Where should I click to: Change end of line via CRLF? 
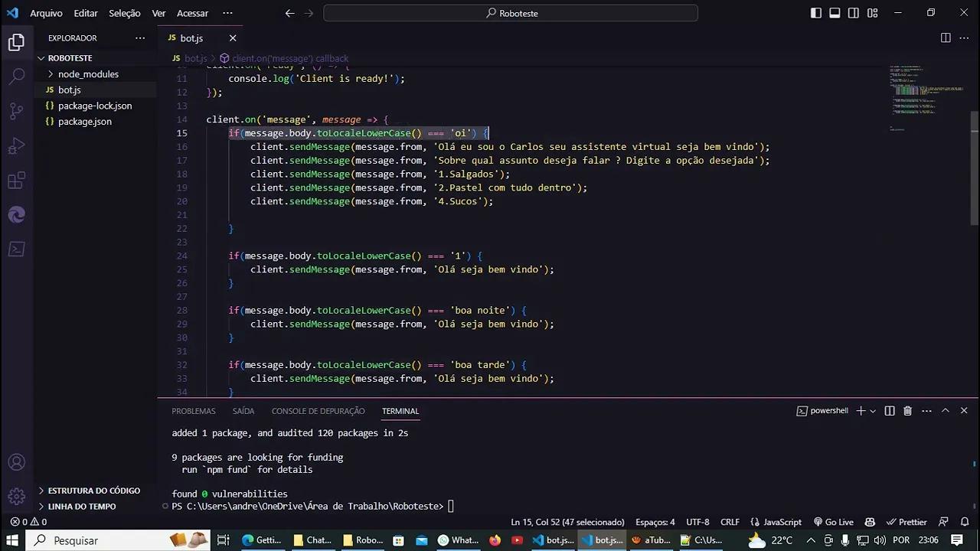click(730, 522)
